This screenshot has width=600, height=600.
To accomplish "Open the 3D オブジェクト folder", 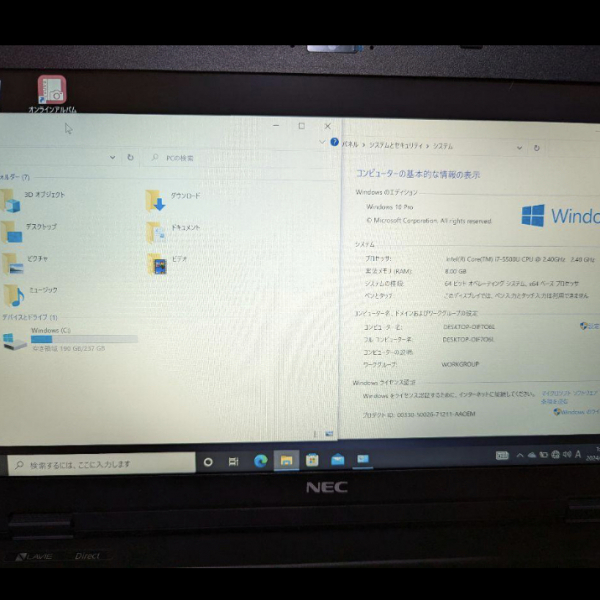I will tap(33, 200).
